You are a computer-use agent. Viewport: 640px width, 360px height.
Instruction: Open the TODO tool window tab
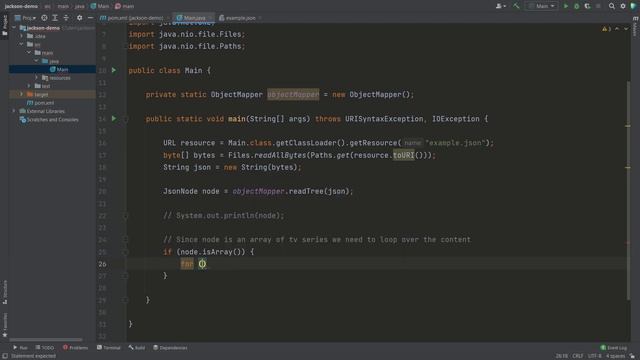pyautogui.click(x=45, y=348)
